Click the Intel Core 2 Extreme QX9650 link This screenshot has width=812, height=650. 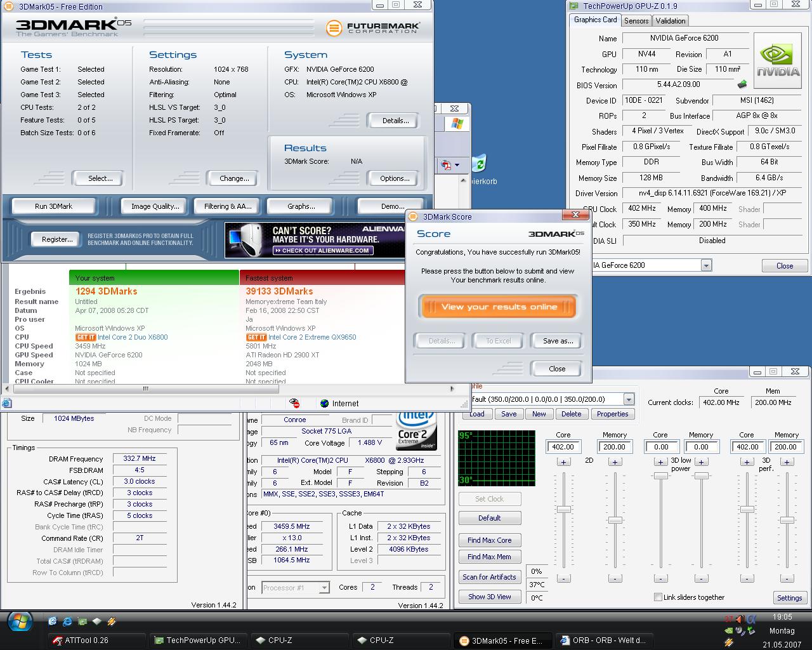click(x=312, y=338)
